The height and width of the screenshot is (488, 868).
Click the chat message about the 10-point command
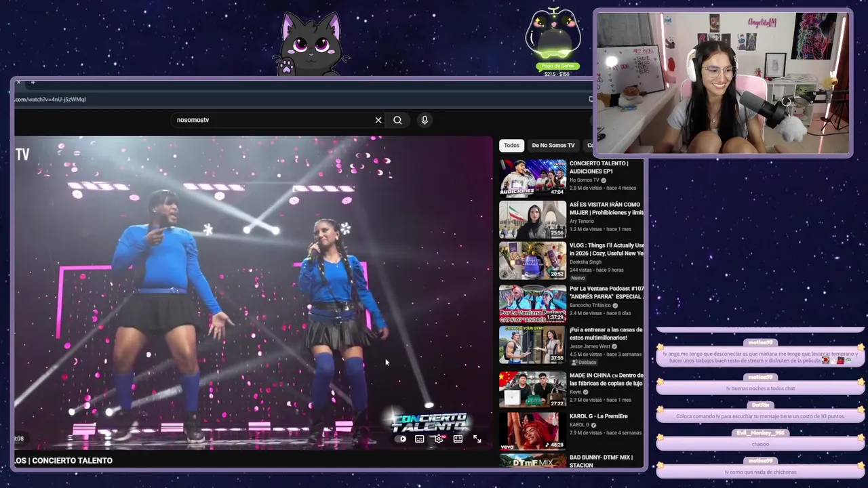point(760,416)
